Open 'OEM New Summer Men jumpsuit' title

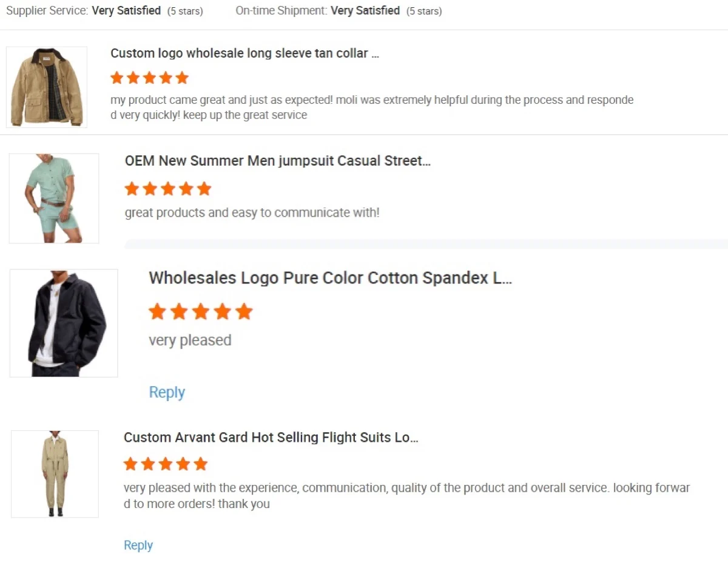[277, 161]
